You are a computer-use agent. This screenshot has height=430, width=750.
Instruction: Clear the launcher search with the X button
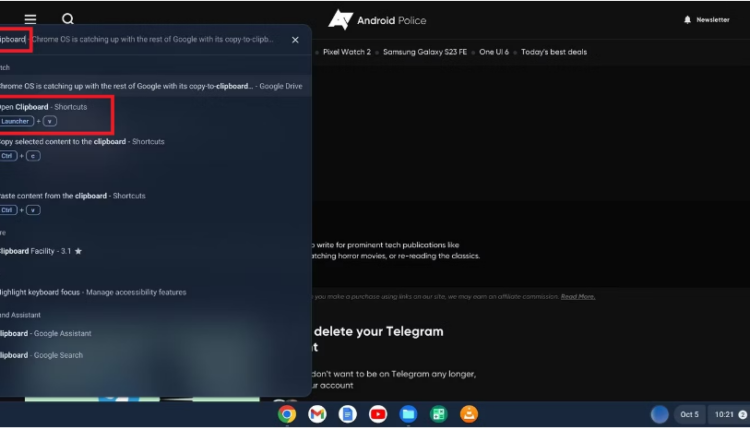pos(295,40)
